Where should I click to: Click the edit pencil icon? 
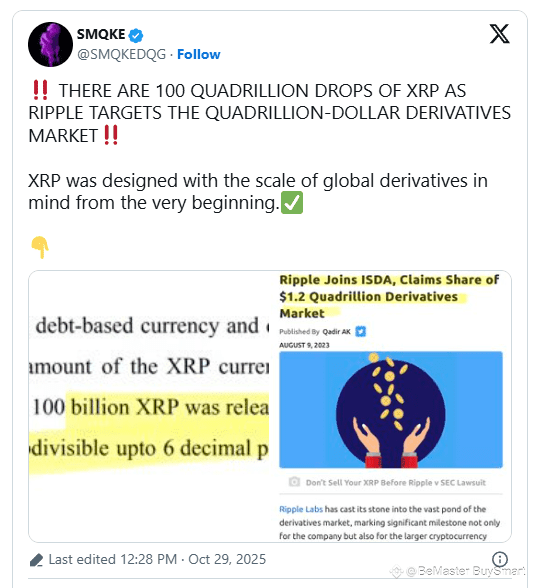click(x=36, y=560)
